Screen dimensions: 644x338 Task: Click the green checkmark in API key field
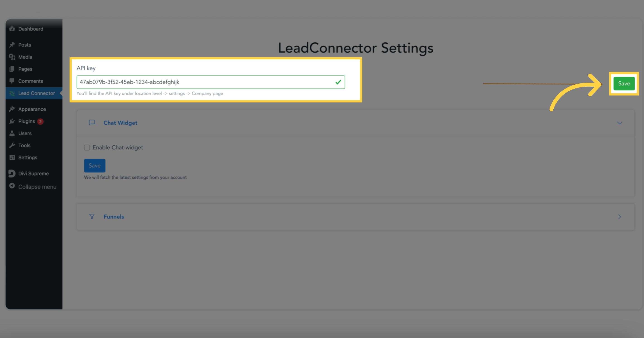point(338,82)
